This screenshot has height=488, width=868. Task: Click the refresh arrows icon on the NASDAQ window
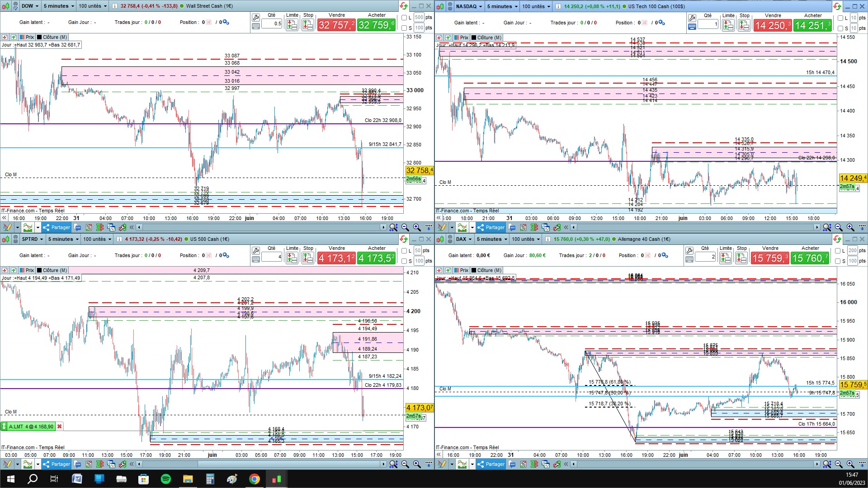point(837,6)
